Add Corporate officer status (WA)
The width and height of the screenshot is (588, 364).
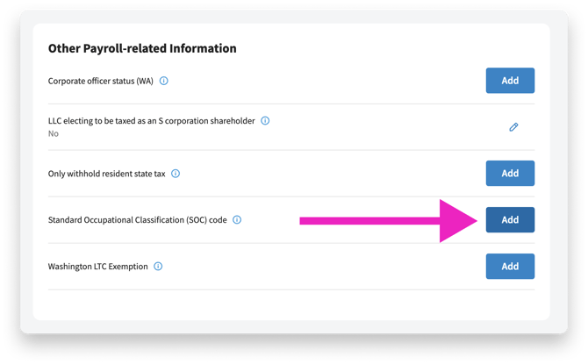coord(510,81)
